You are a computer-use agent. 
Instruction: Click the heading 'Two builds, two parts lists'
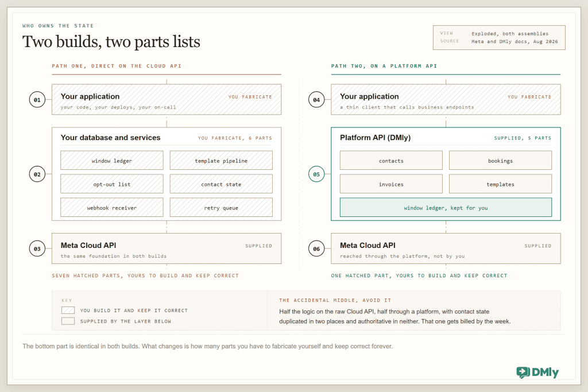(x=111, y=41)
